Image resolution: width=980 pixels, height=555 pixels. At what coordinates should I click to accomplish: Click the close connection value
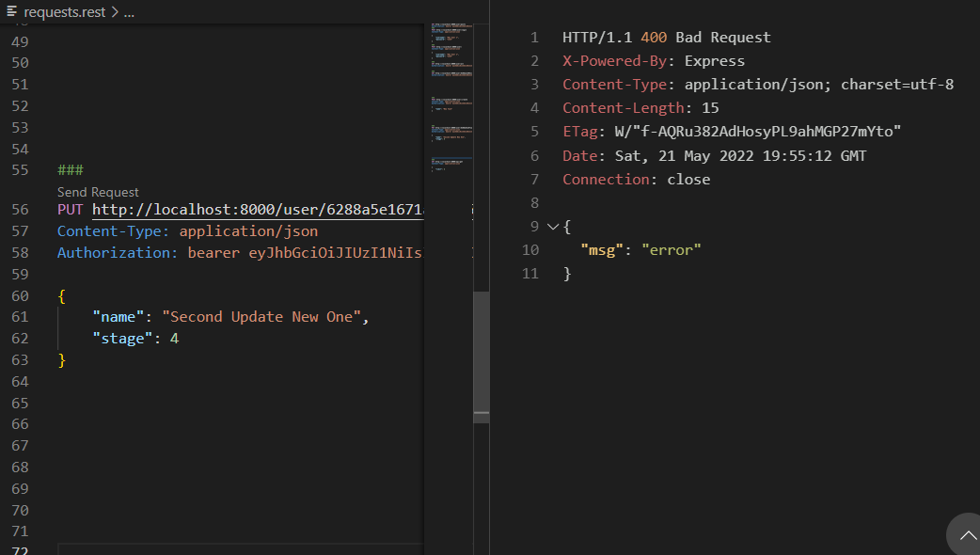pos(688,180)
